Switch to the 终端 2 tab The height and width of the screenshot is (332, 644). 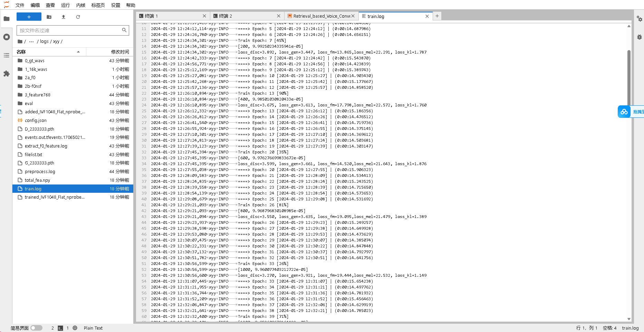[247, 16]
